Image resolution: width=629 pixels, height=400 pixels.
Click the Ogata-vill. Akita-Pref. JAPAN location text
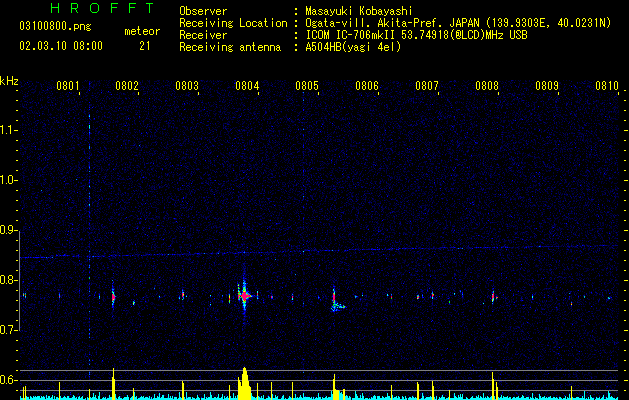458,23
